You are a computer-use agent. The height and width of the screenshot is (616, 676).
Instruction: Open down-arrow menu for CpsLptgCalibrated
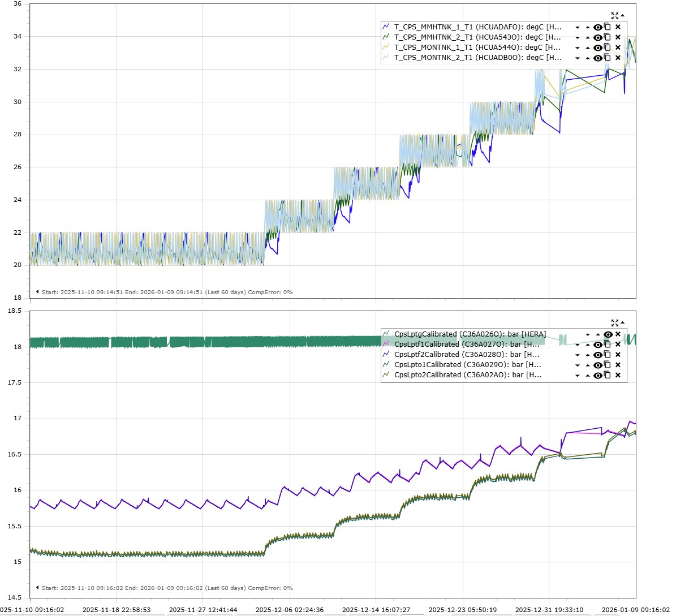[588, 334]
